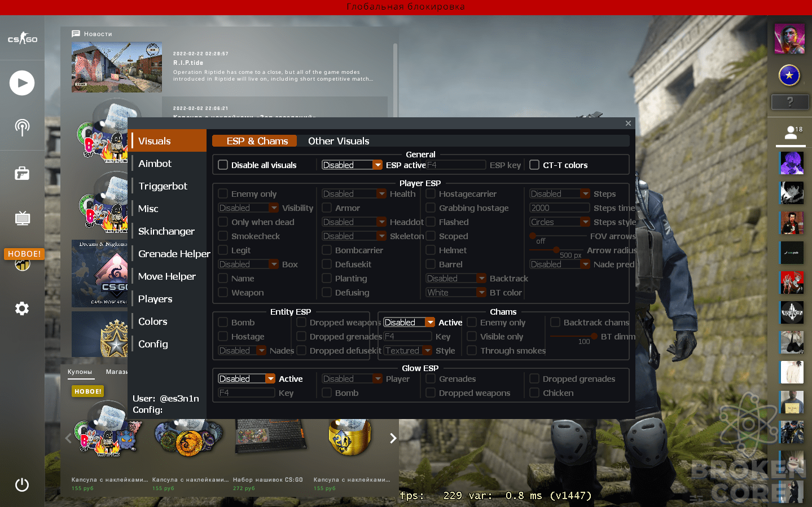The width and height of the screenshot is (812, 507).
Task: Open Glow ESP Active dropdown
Action: [x=247, y=378]
